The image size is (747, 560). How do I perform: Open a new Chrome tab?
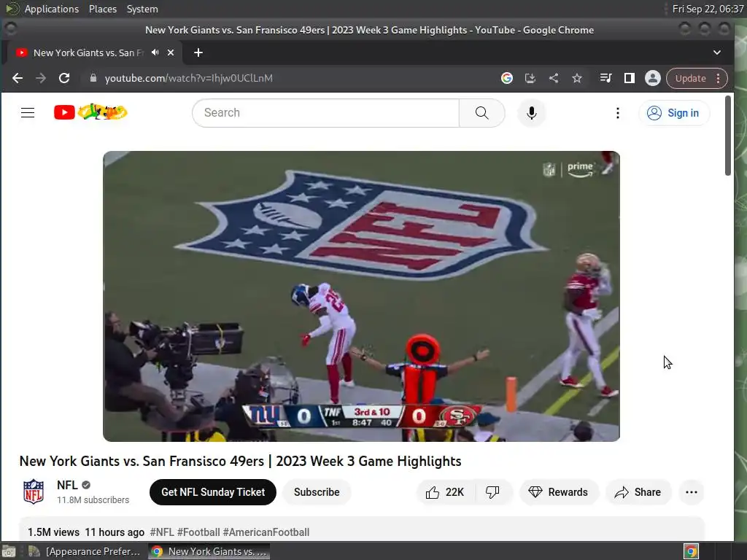(x=198, y=52)
